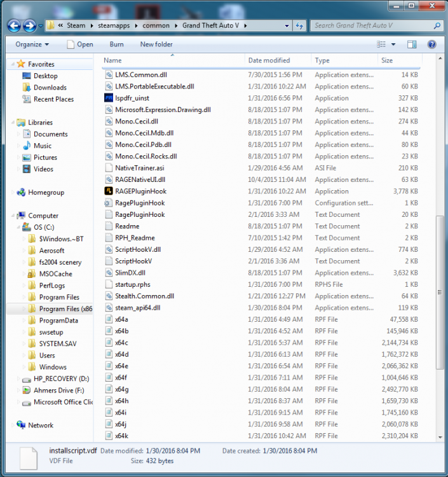Select lspdfr_uinst application icon
448x477 pixels.
[109, 98]
